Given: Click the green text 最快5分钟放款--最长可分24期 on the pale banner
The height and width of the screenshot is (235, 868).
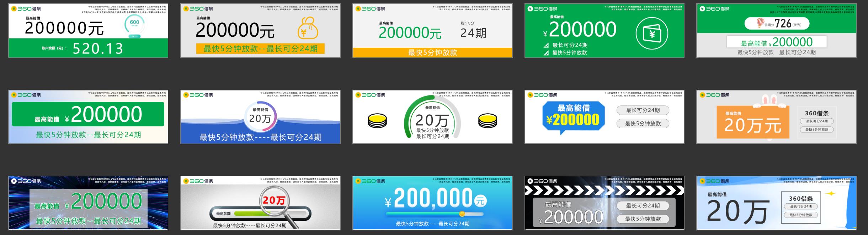Looking at the screenshot, I should (x=88, y=135).
